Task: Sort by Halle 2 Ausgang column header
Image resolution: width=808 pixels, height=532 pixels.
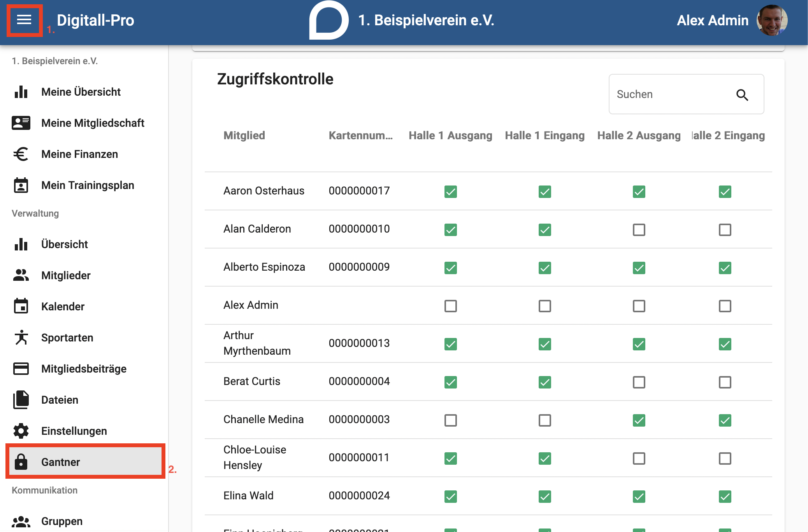Action: pos(639,135)
